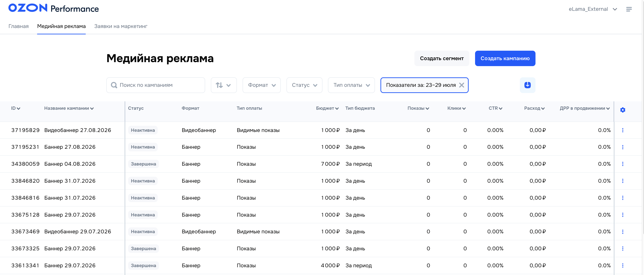Screen dimensions: 644x275
Task: Click the Статус column header
Action: coord(136,108)
